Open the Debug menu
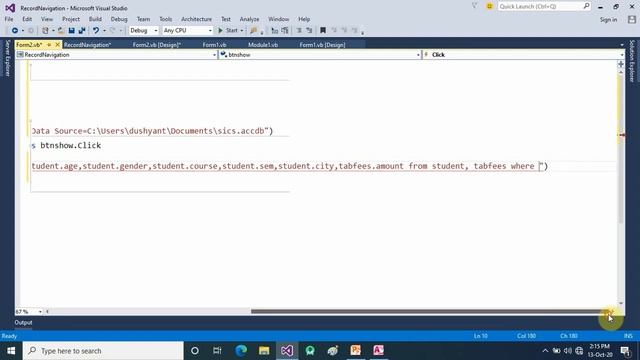Image resolution: width=640 pixels, height=360 pixels. point(119,19)
